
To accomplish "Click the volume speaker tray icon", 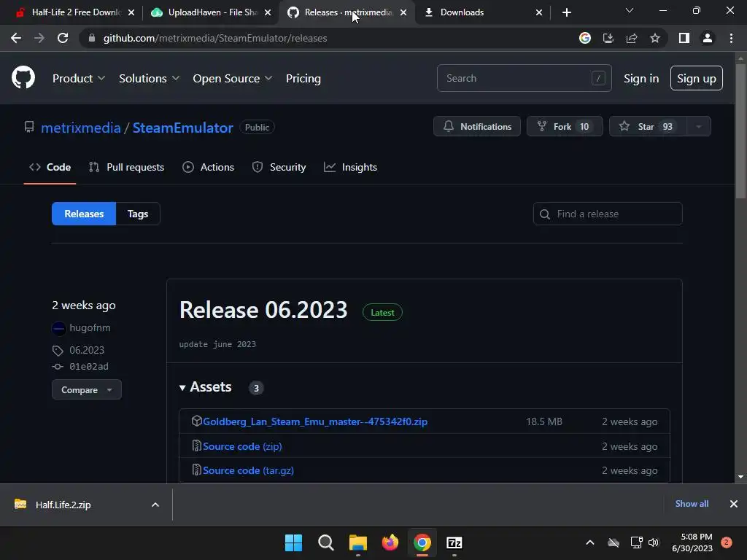I will (x=653, y=542).
